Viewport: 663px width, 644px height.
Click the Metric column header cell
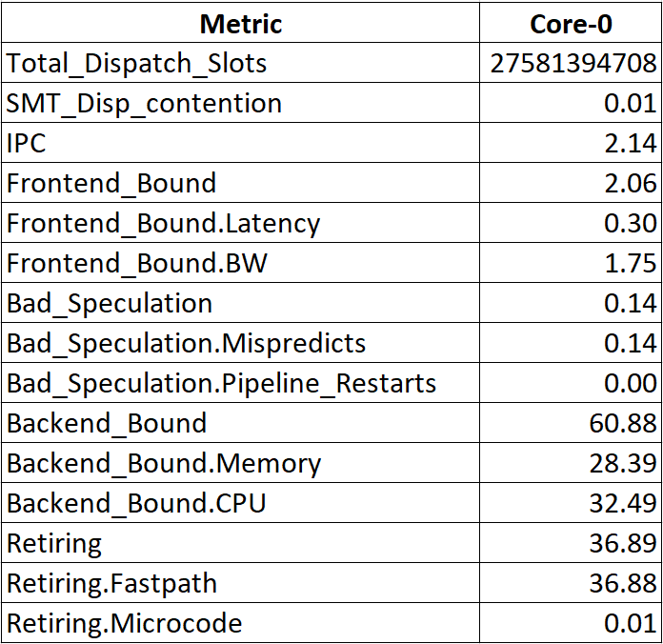click(241, 24)
